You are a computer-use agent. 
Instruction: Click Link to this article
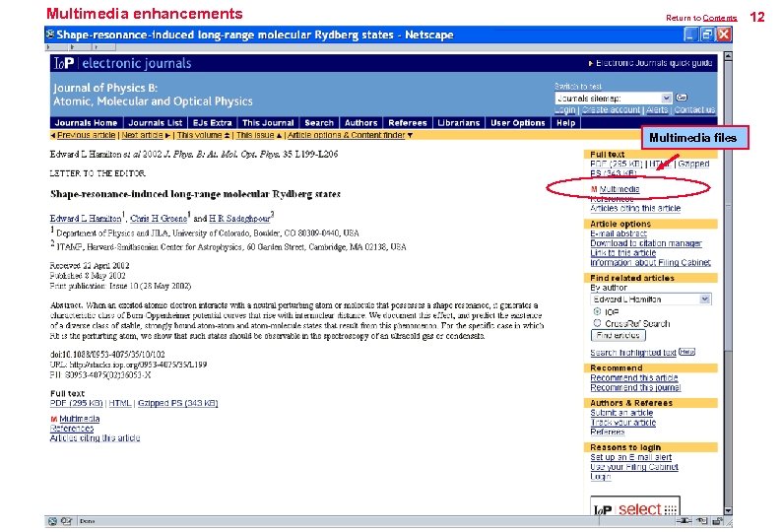(622, 253)
